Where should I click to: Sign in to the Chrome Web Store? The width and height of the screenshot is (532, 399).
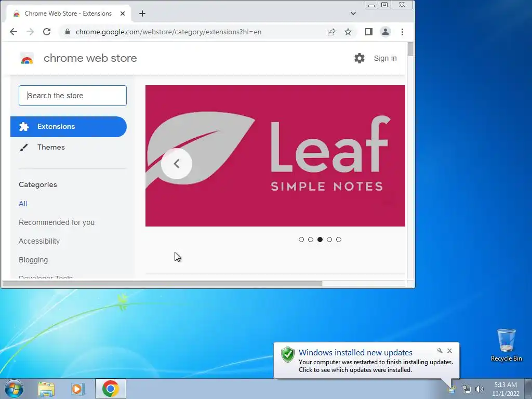pos(385,58)
